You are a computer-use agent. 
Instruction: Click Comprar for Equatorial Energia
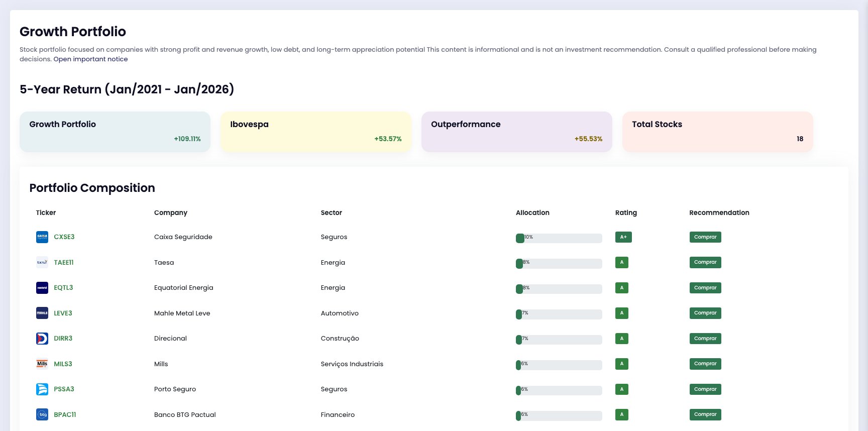click(705, 288)
